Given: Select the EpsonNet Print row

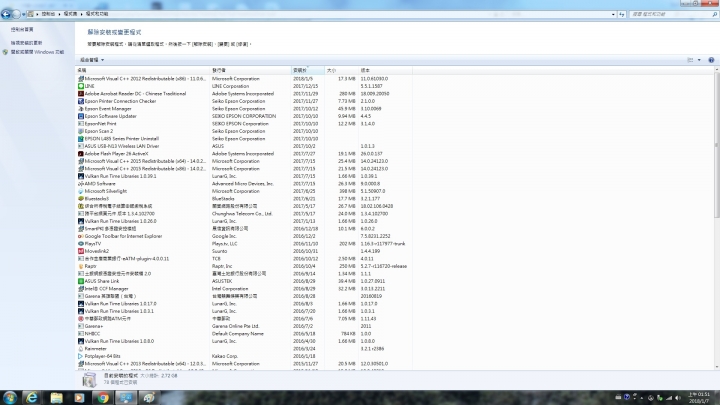Looking at the screenshot, I should pos(243,124).
